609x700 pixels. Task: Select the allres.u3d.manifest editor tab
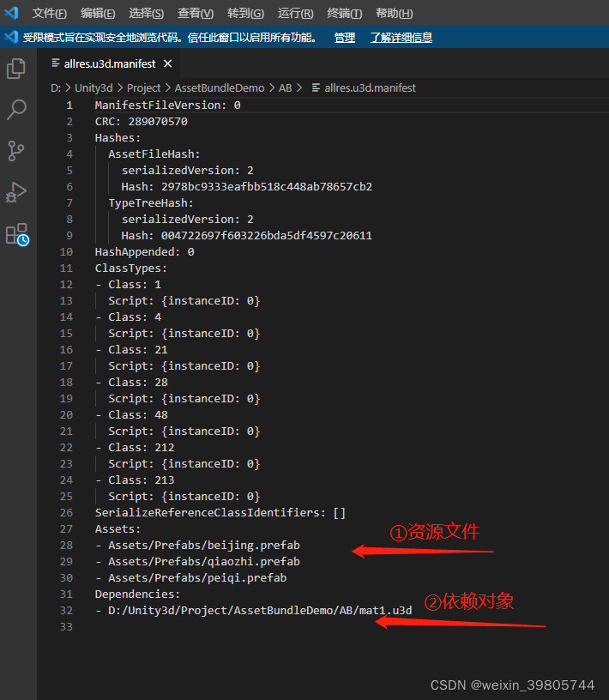click(x=109, y=63)
